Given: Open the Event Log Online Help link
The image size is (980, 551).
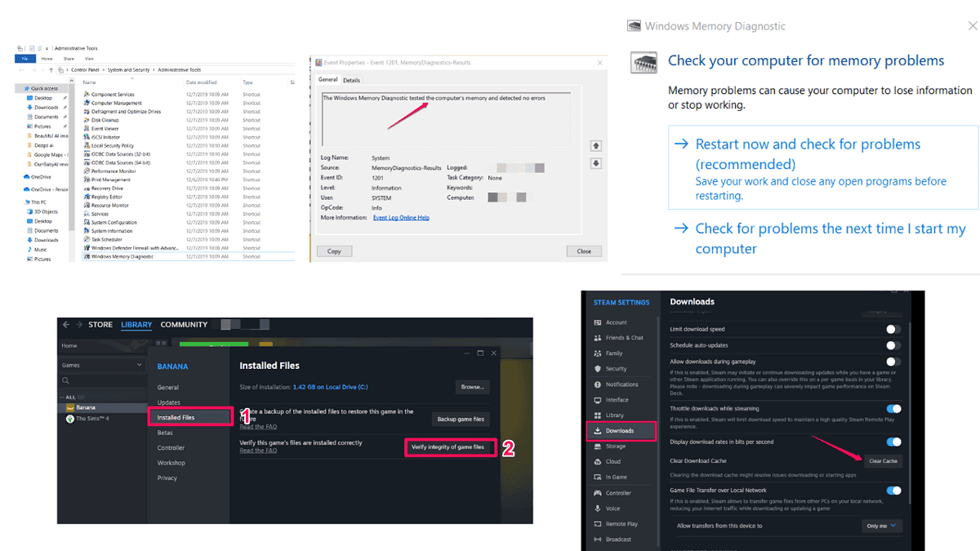Looking at the screenshot, I should [x=401, y=218].
